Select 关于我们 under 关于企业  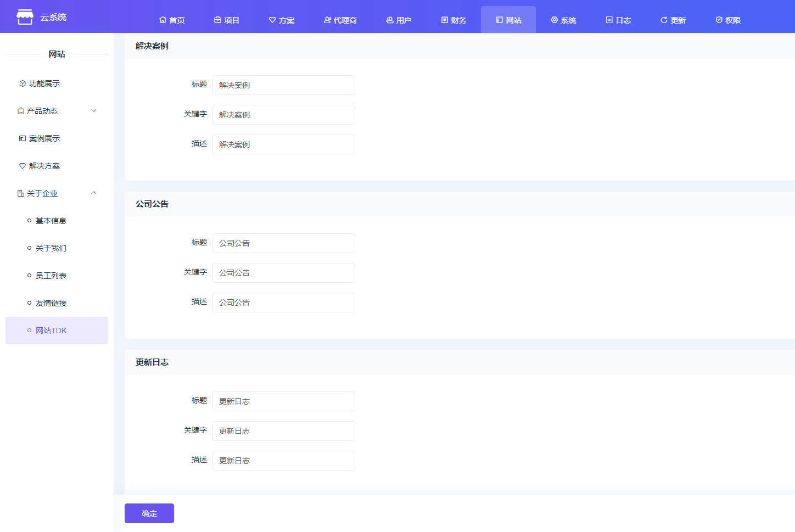[x=57, y=248]
